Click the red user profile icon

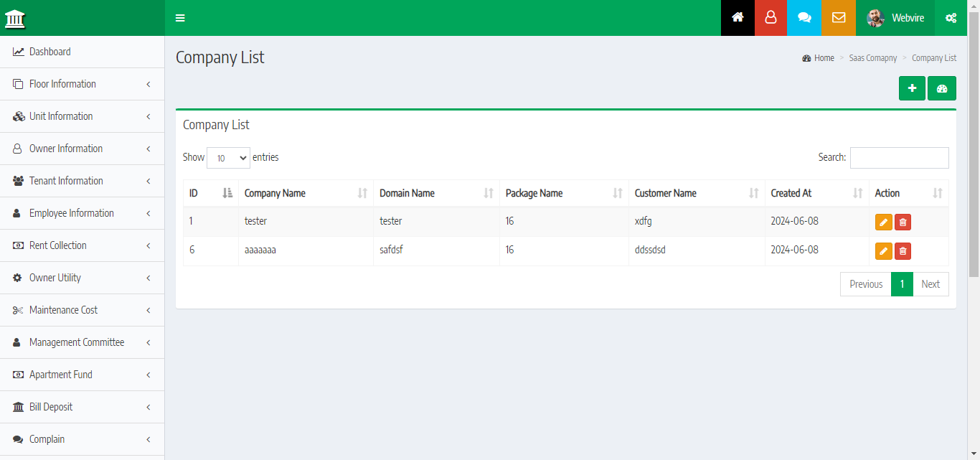771,18
